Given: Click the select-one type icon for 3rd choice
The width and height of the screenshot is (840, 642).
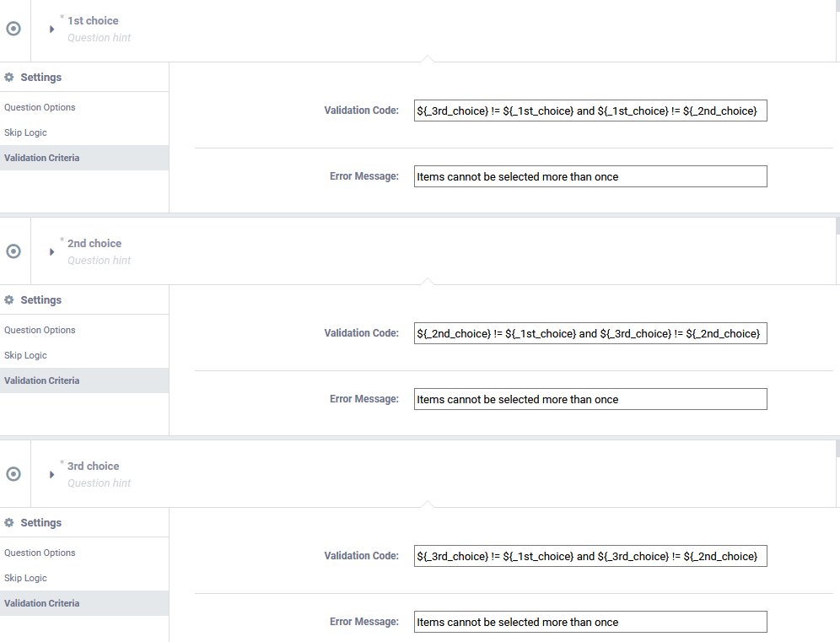Looking at the screenshot, I should [13, 474].
